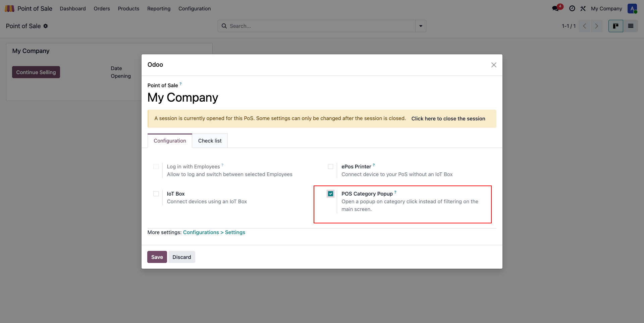Click the My Company name field in dialog
This screenshot has width=644, height=323.
(183, 98)
